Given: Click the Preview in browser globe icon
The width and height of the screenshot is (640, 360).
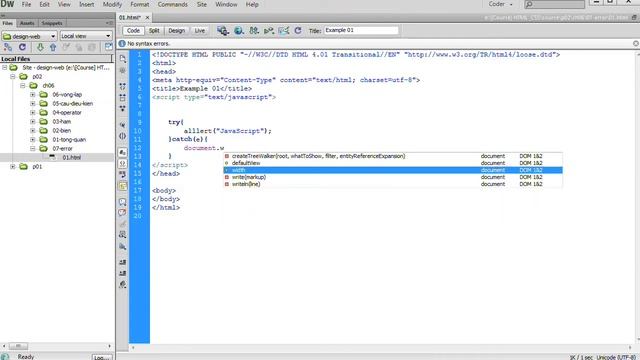Looking at the screenshot, I should coord(239,31).
